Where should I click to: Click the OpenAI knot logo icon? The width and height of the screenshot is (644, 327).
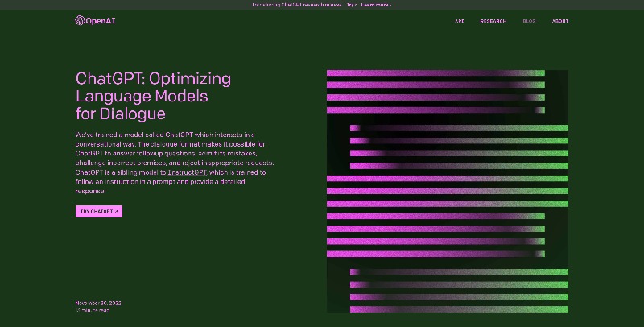pos(80,21)
